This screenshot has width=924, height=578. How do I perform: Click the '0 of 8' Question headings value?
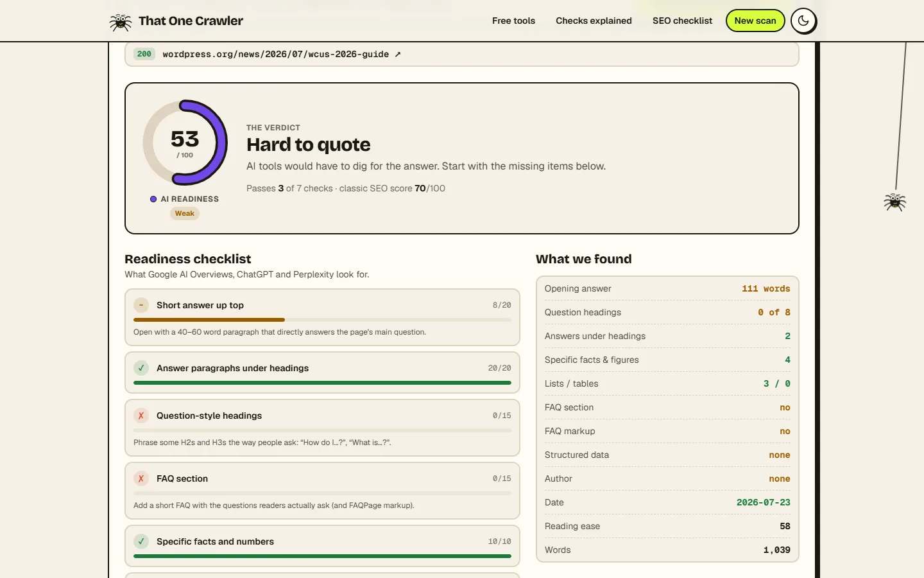point(774,313)
